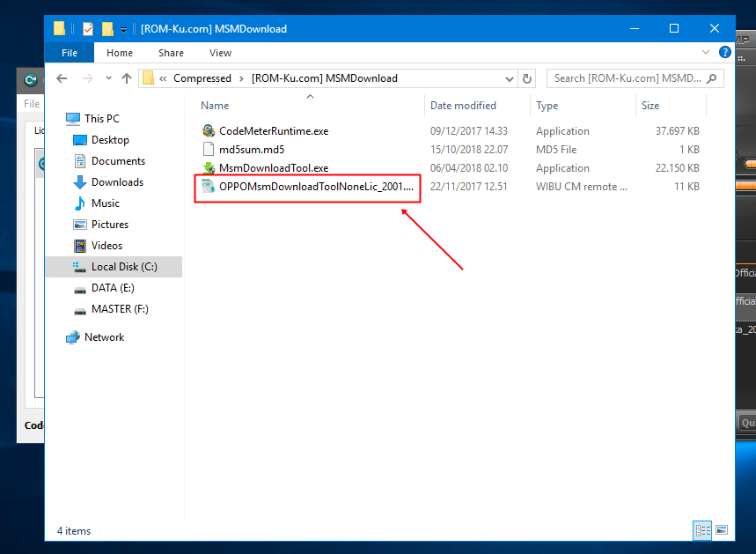
Task: Minimize the MSMDownload Explorer window
Action: (635, 28)
